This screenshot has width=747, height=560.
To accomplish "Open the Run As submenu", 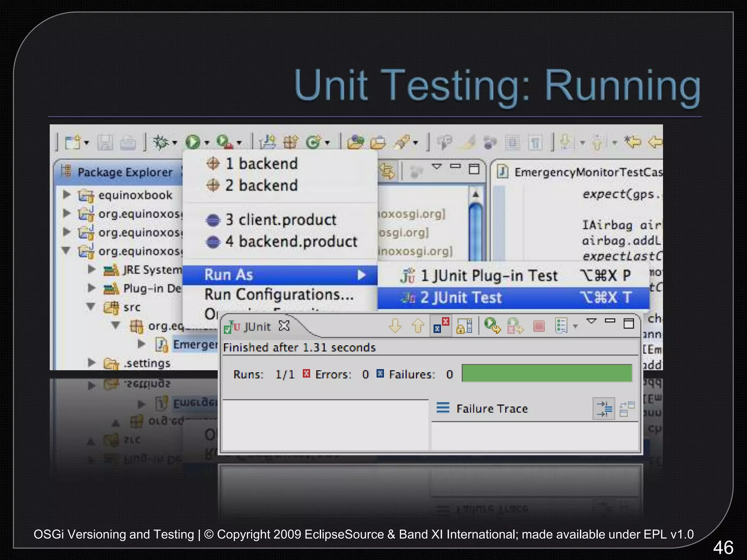I will pos(280,275).
